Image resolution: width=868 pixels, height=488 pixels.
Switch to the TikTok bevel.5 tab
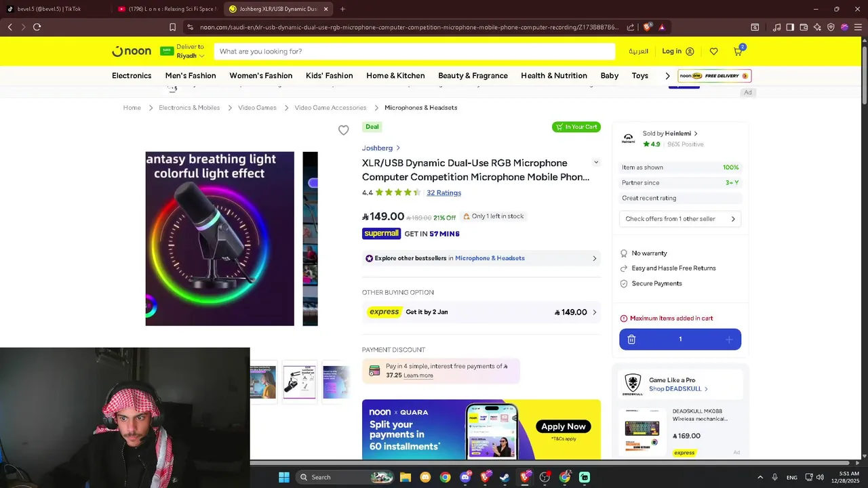(53, 9)
